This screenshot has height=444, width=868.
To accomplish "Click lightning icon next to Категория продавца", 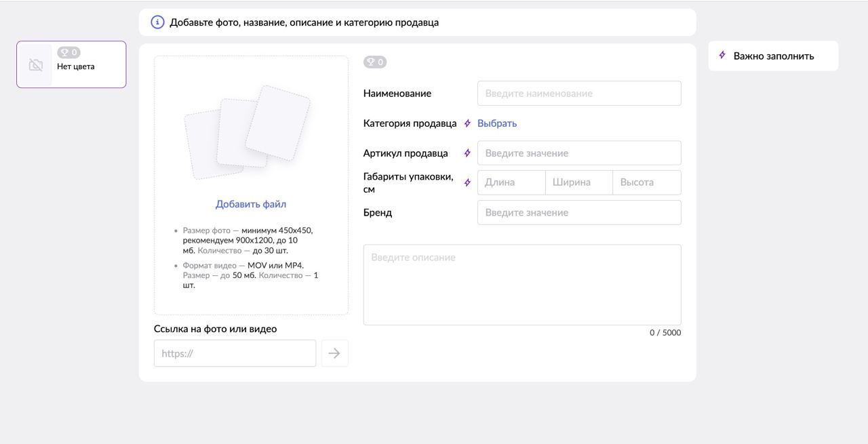I will click(467, 123).
